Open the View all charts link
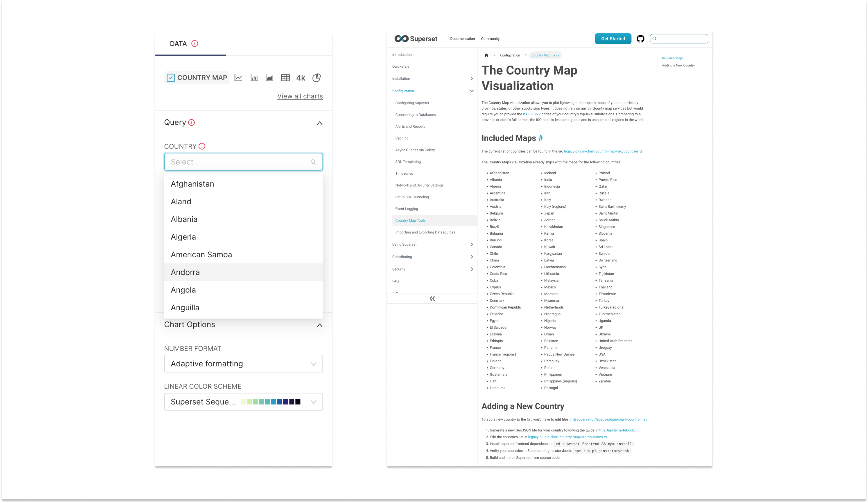Screen dimensions: 868x503 (300, 96)
